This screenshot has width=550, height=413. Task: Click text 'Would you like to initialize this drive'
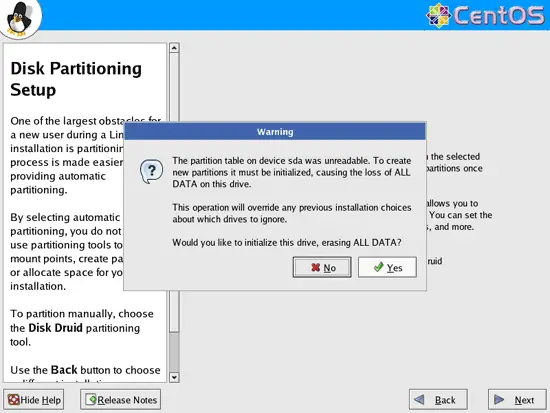tap(246, 242)
